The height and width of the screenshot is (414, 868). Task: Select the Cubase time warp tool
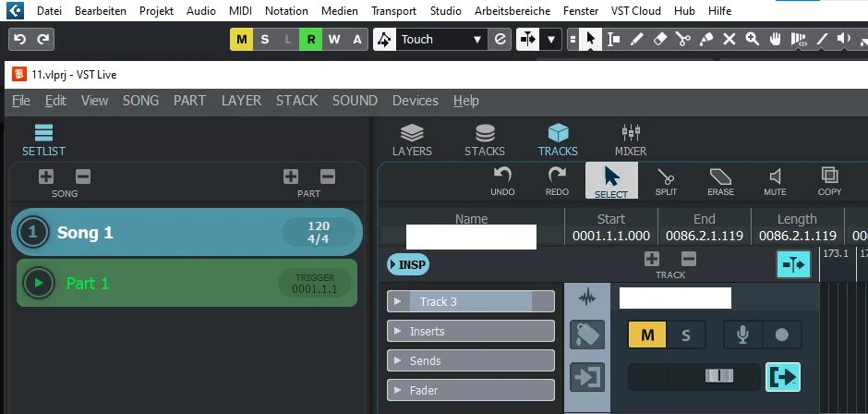click(x=798, y=40)
